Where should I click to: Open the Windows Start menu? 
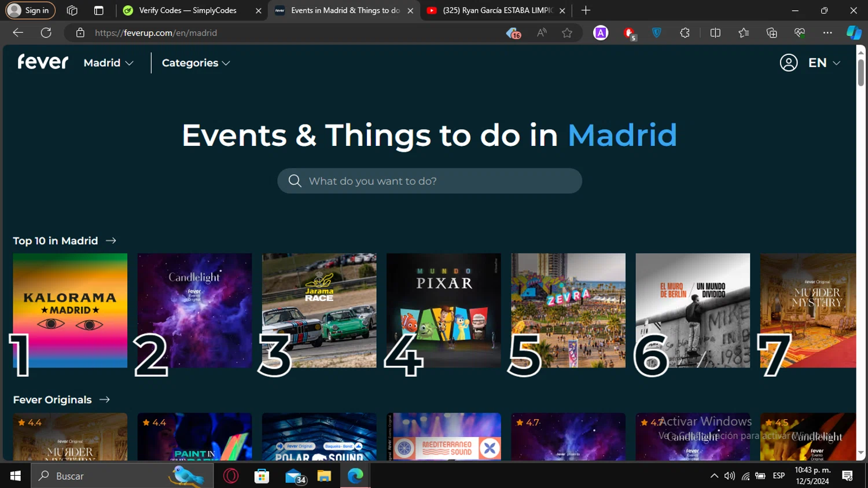(16, 476)
